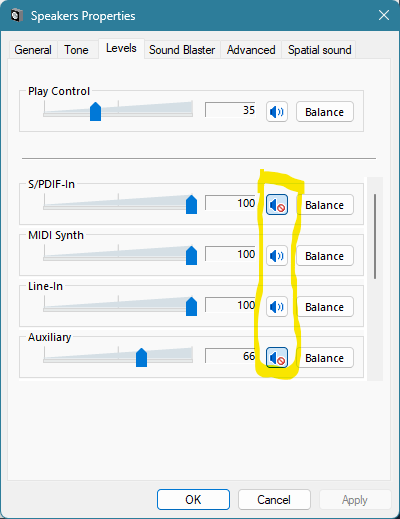
Task: Open Balance for Auxiliary
Action: pyautogui.click(x=325, y=358)
